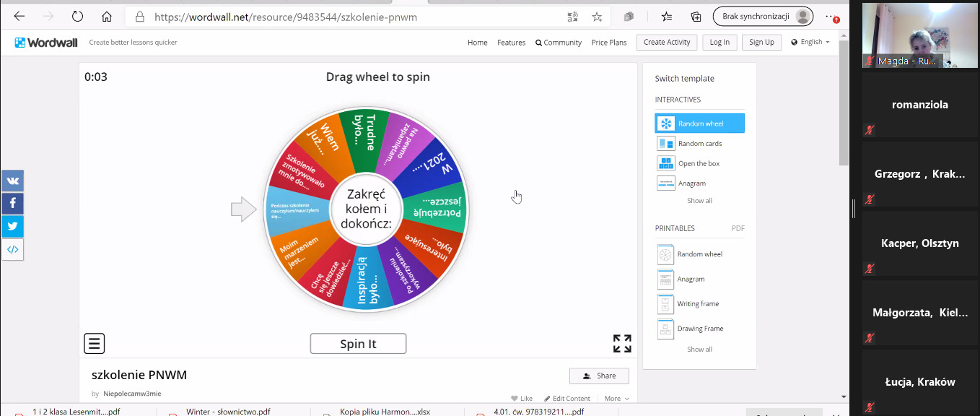
Task: Click the muted mic icon on romanziola tile
Action: [x=870, y=130]
